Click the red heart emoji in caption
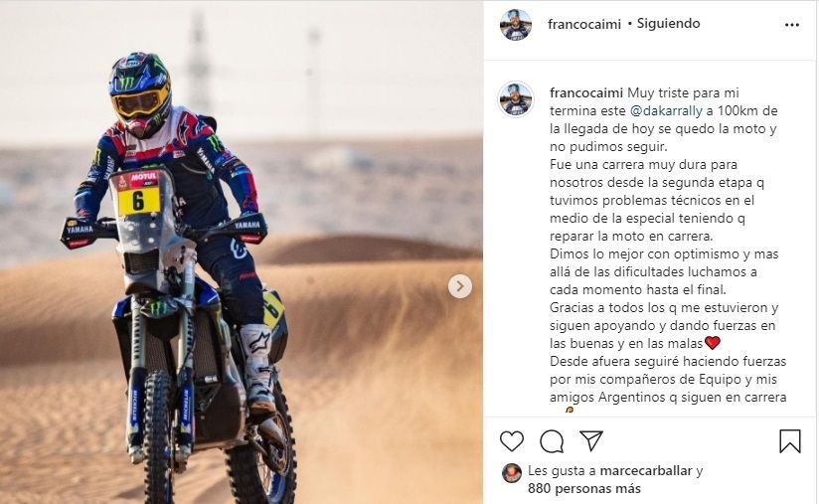Viewport: 819px width, 504px height. point(713,343)
